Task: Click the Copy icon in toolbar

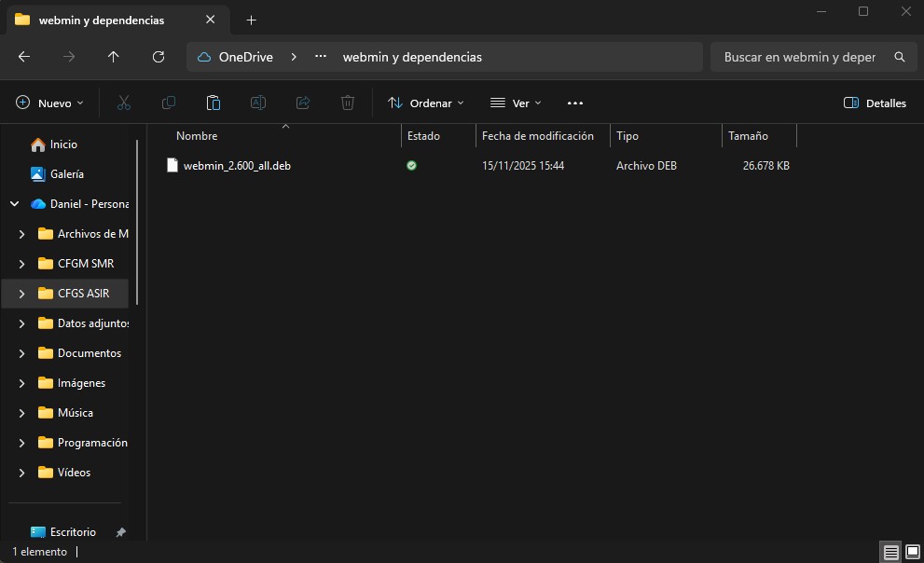Action: point(169,103)
